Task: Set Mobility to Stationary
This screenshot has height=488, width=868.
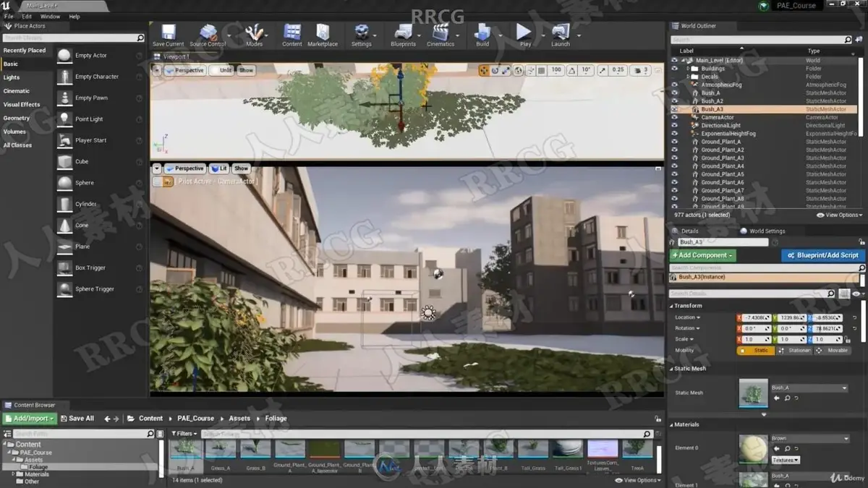Action: pyautogui.click(x=794, y=351)
